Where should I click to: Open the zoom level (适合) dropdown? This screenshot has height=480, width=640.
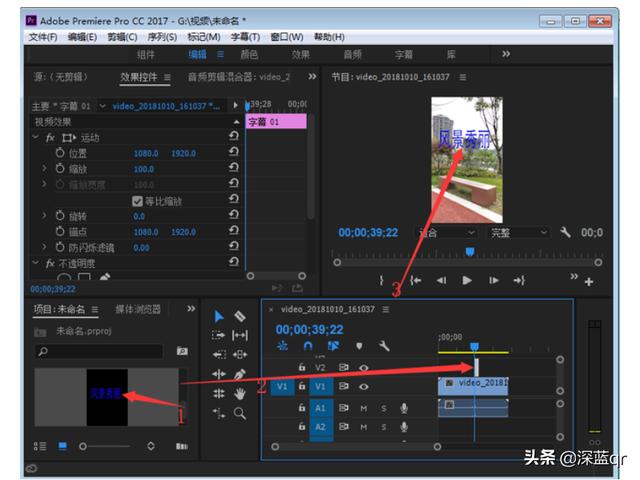pos(446,233)
